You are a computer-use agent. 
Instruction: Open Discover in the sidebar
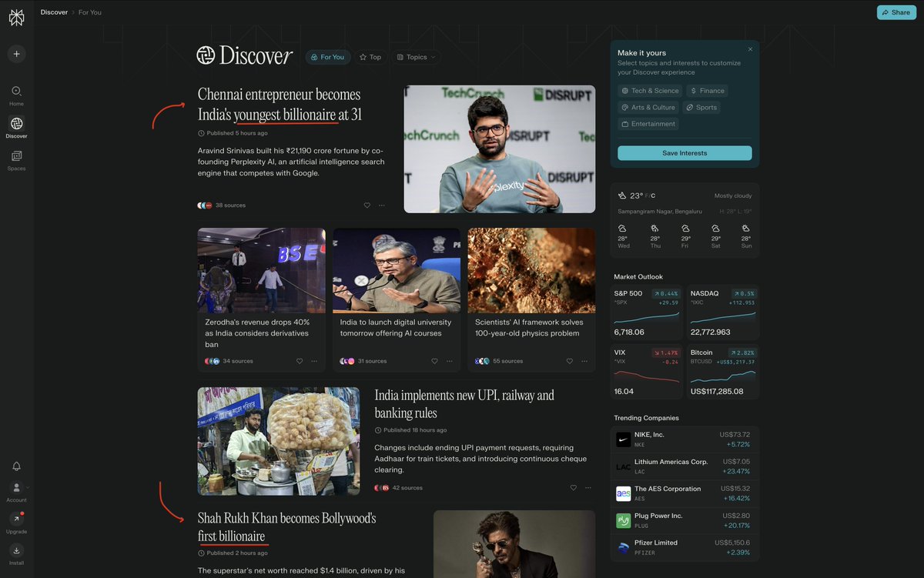coord(16,128)
